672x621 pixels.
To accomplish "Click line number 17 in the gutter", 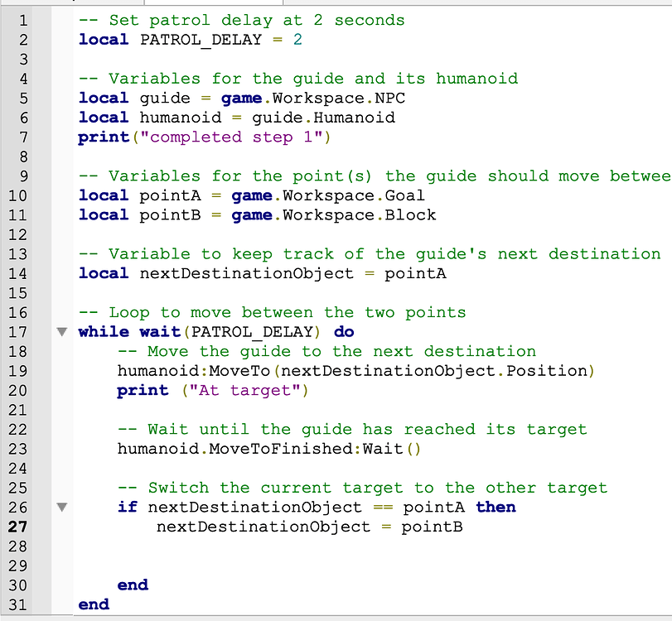I will [17, 332].
